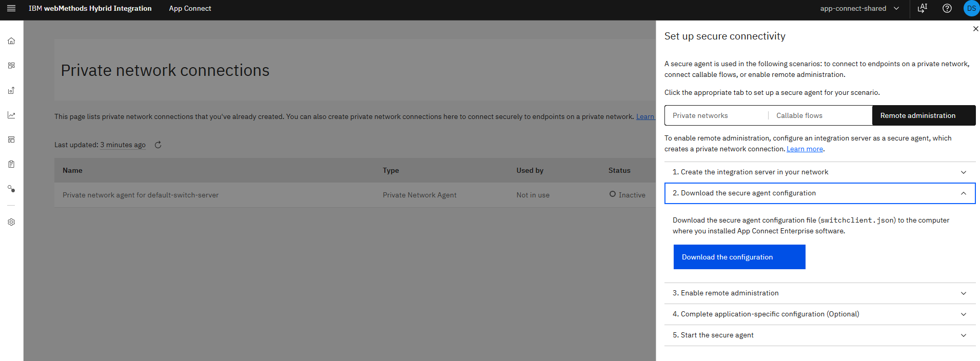Screen dimensions: 980x361
Task: Click the Used by column header
Action: coord(530,170)
